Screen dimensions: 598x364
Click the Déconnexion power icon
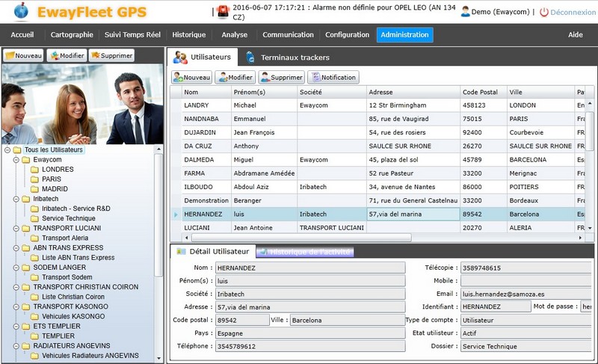pyautogui.click(x=544, y=12)
